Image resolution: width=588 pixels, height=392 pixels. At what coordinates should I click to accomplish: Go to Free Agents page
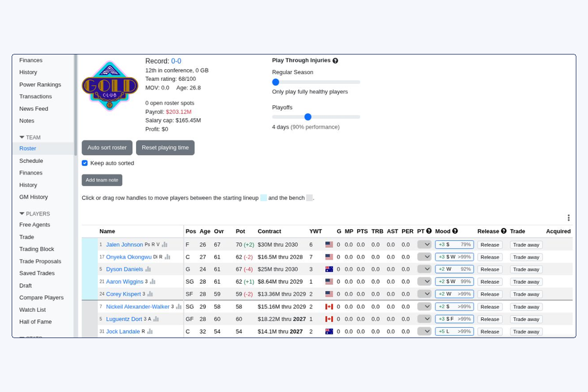34,225
